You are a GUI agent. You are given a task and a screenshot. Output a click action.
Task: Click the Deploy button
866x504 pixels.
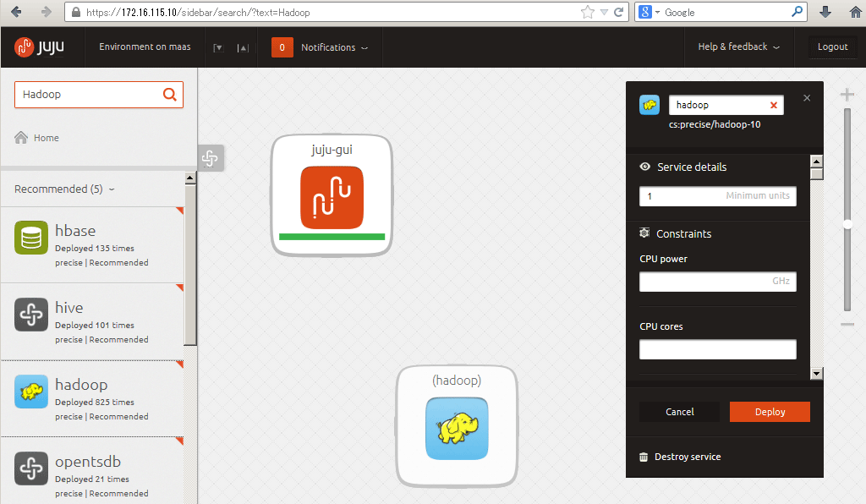pyautogui.click(x=770, y=412)
